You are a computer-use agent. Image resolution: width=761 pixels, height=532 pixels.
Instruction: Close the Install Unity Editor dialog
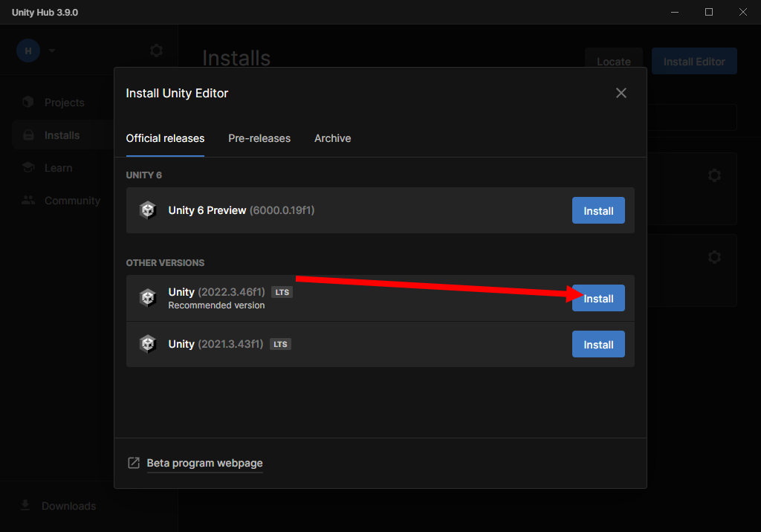point(621,93)
